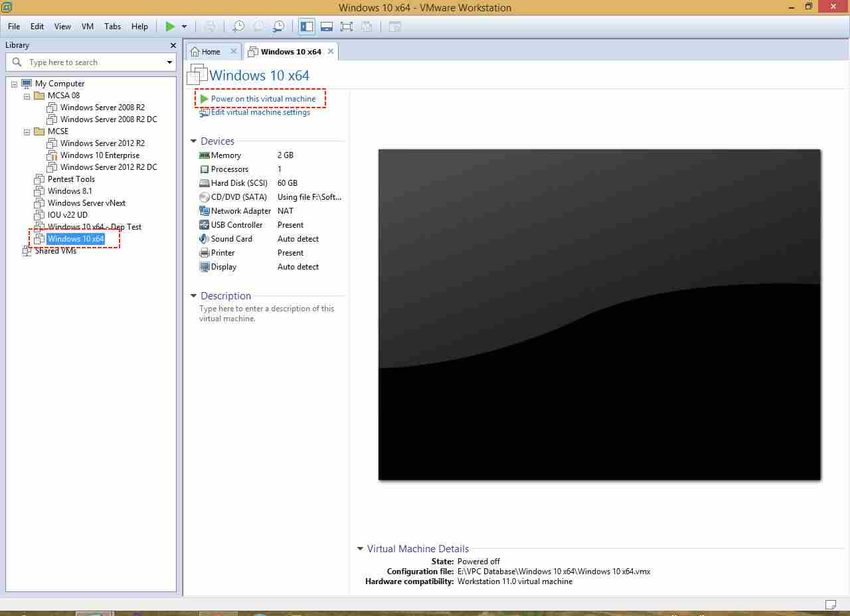The image size is (850, 616).
Task: Take a snapshot of this virtual machine
Action: pos(238,27)
